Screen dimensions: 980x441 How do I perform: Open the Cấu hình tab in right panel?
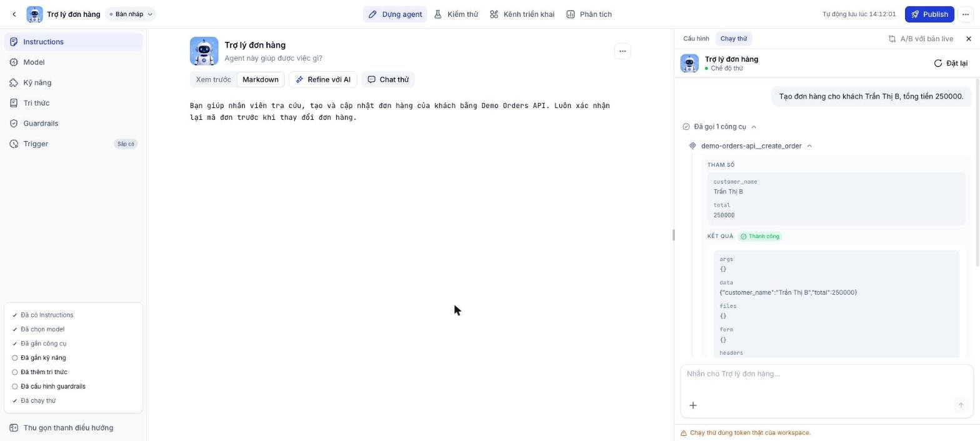click(x=696, y=39)
